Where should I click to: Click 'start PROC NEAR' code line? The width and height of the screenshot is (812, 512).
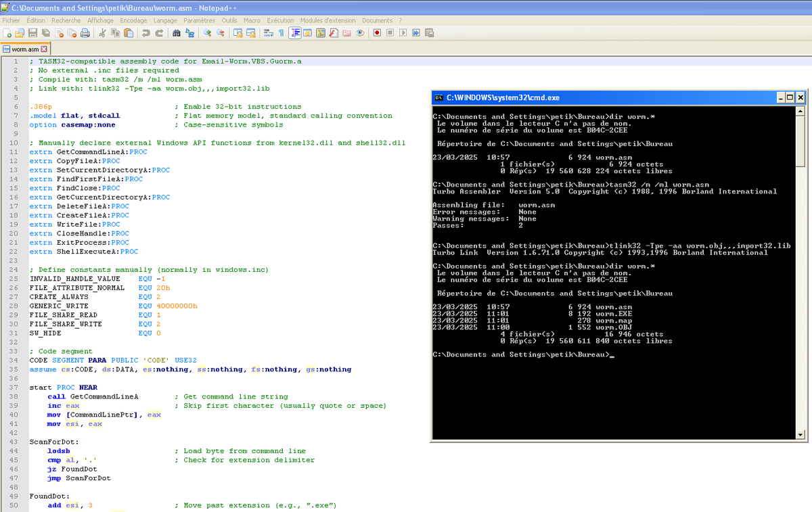(64, 388)
